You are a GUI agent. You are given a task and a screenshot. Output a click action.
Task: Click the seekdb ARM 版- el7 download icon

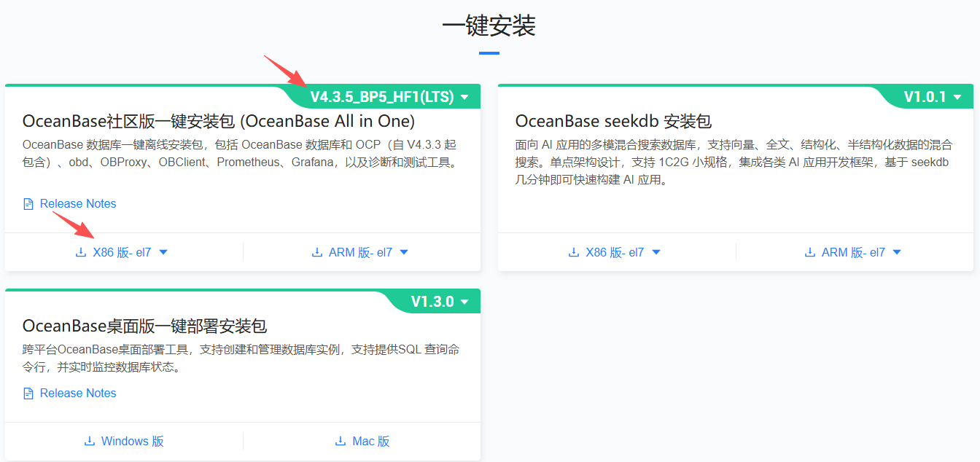[810, 252]
